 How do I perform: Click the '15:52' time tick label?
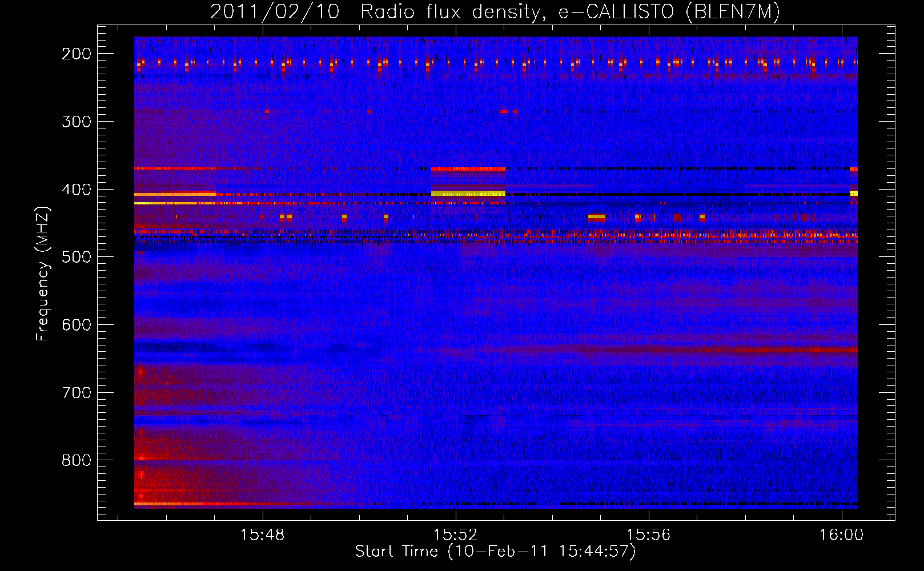click(x=455, y=535)
